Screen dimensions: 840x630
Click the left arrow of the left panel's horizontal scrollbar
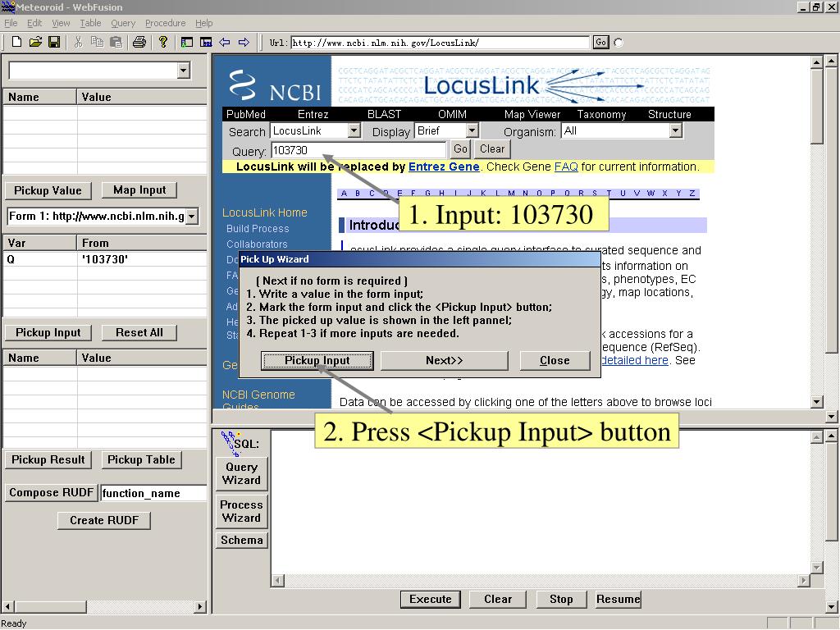pyautogui.click(x=8, y=606)
